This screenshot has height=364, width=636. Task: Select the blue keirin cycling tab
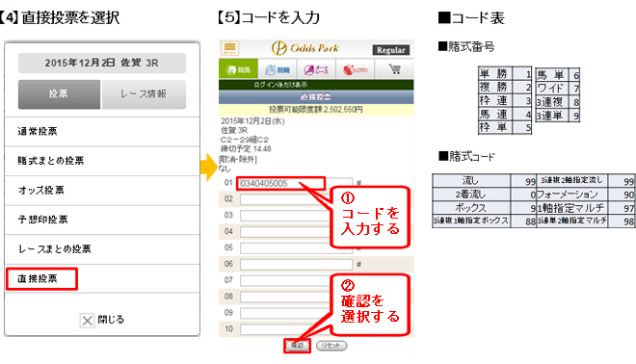point(278,69)
